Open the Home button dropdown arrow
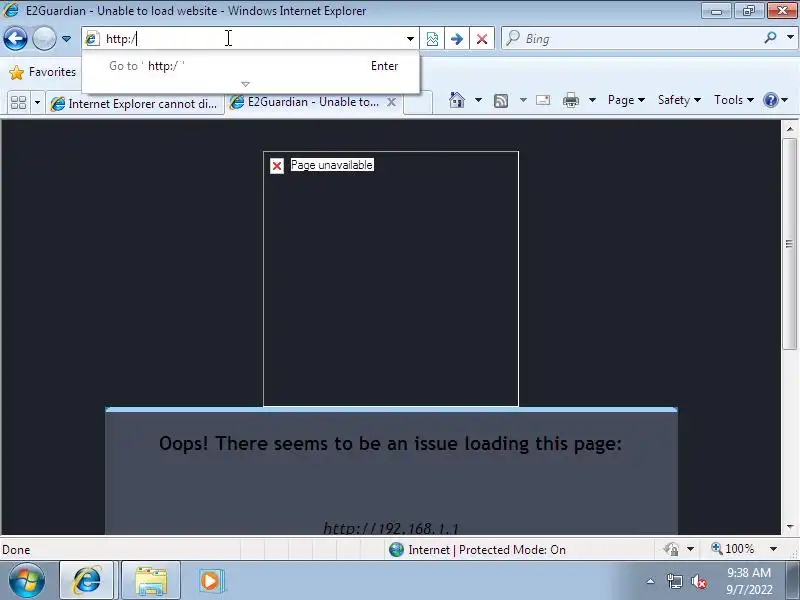Image resolution: width=800 pixels, height=600 pixels. (478, 100)
